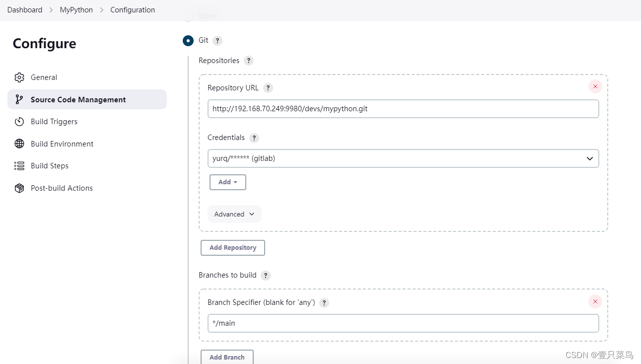
Task: Click the Branches to build label
Action: pyautogui.click(x=227, y=275)
